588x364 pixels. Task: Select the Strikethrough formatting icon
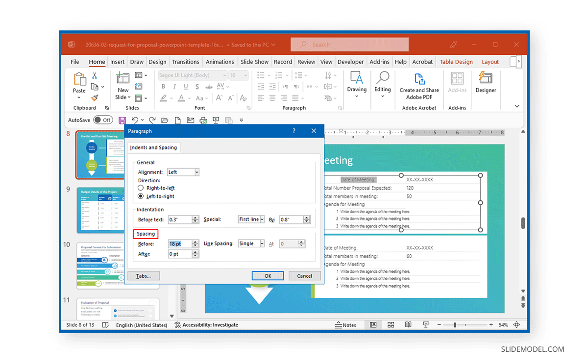210,86
